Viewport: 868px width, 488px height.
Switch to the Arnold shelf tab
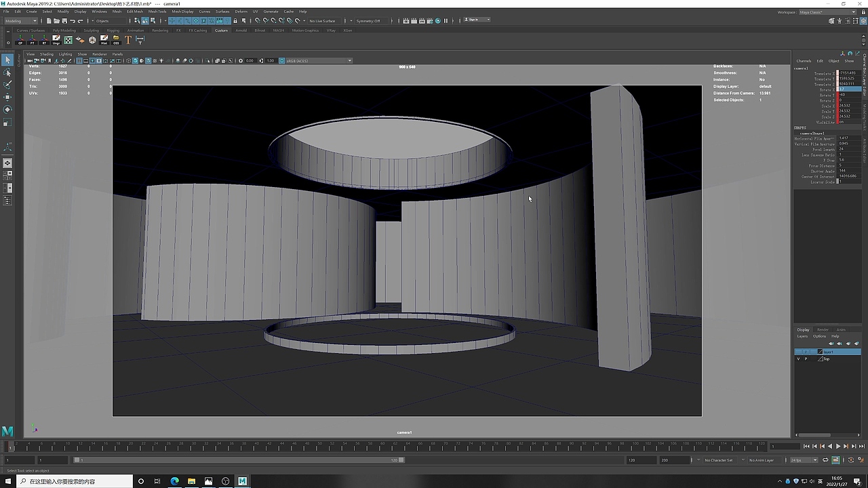tap(241, 30)
